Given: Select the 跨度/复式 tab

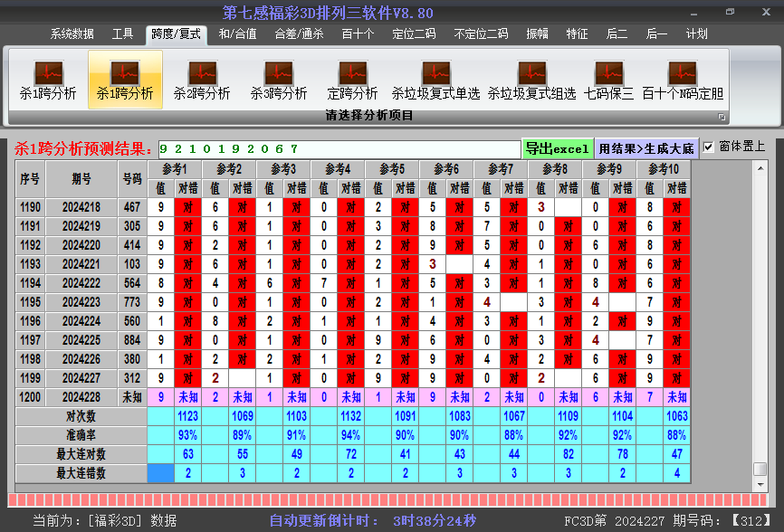Looking at the screenshot, I should tap(176, 34).
